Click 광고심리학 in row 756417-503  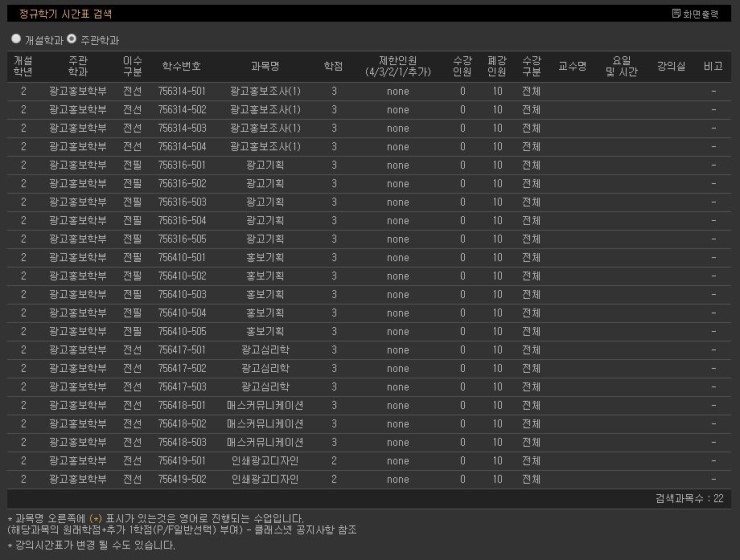265,387
